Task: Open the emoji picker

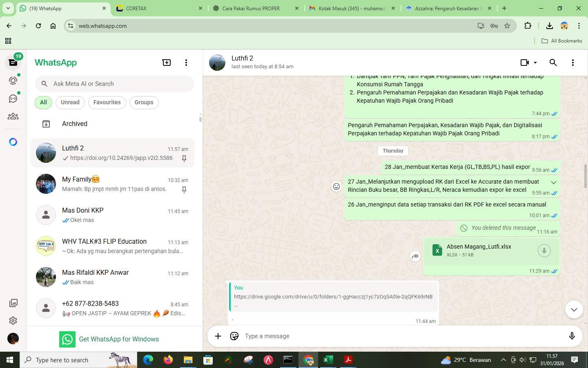Action: (234, 336)
